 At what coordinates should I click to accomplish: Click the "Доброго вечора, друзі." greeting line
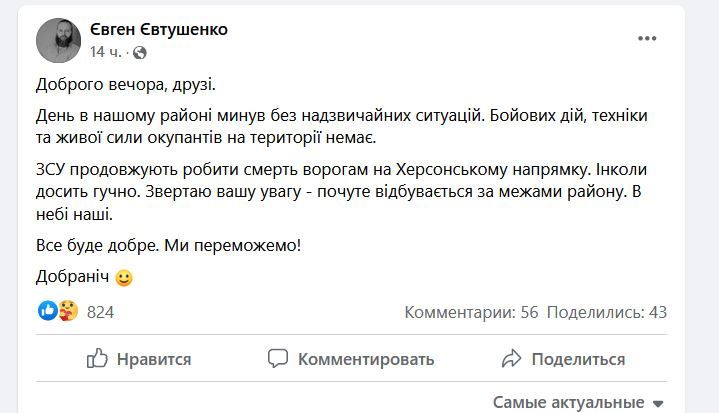coord(126,85)
